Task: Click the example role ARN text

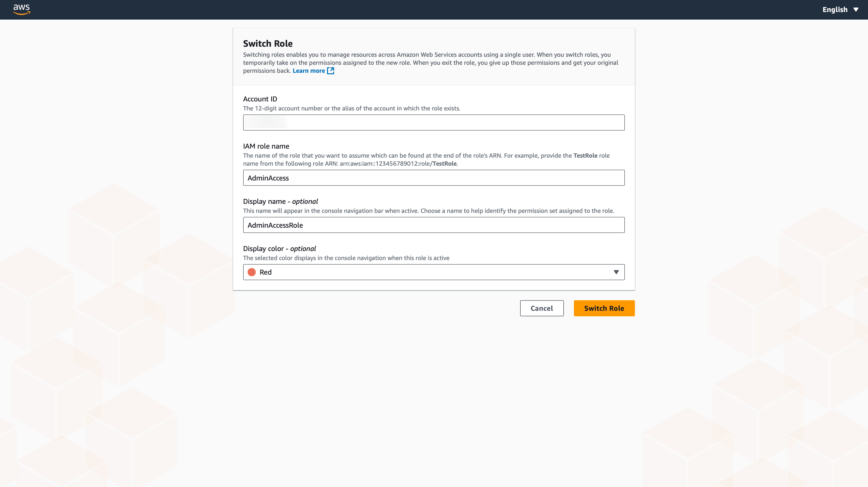Action: click(398, 164)
